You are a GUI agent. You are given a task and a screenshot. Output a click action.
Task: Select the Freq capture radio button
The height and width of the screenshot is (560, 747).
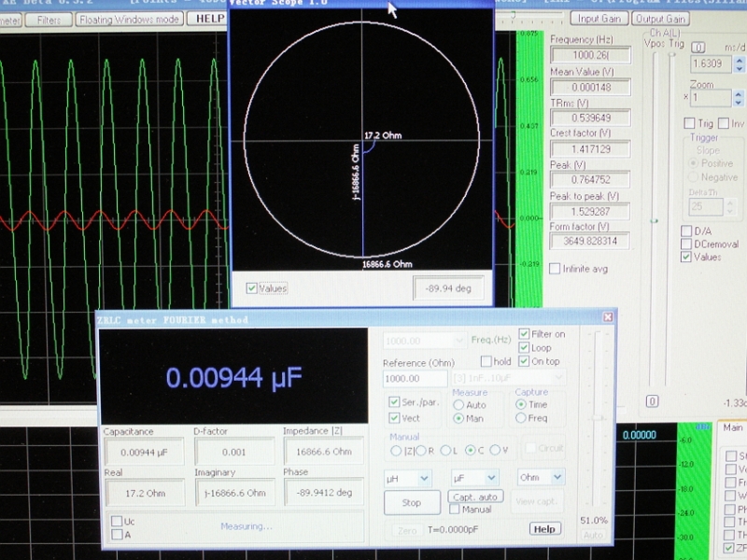[521, 418]
